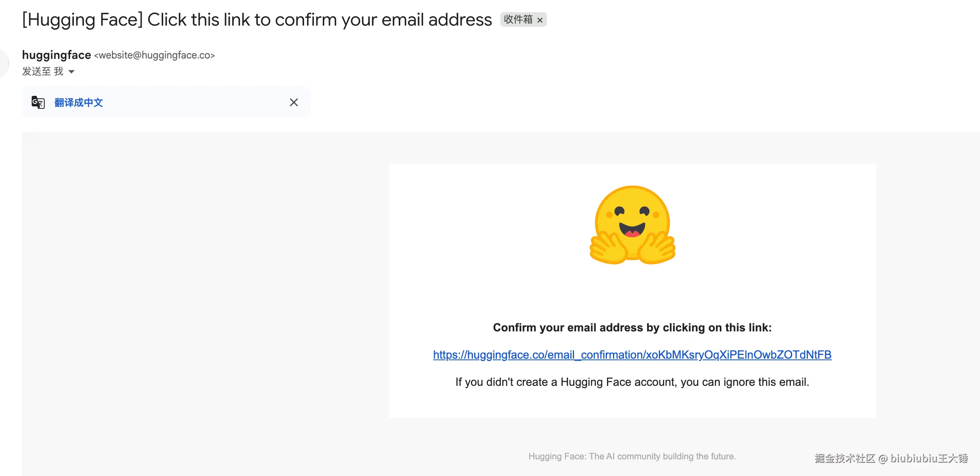The image size is (980, 476).
Task: Click the white card below the link
Action: point(632,404)
